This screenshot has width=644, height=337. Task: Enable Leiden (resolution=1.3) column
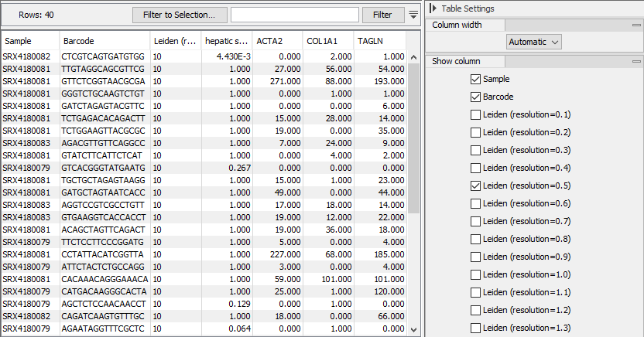(x=475, y=328)
